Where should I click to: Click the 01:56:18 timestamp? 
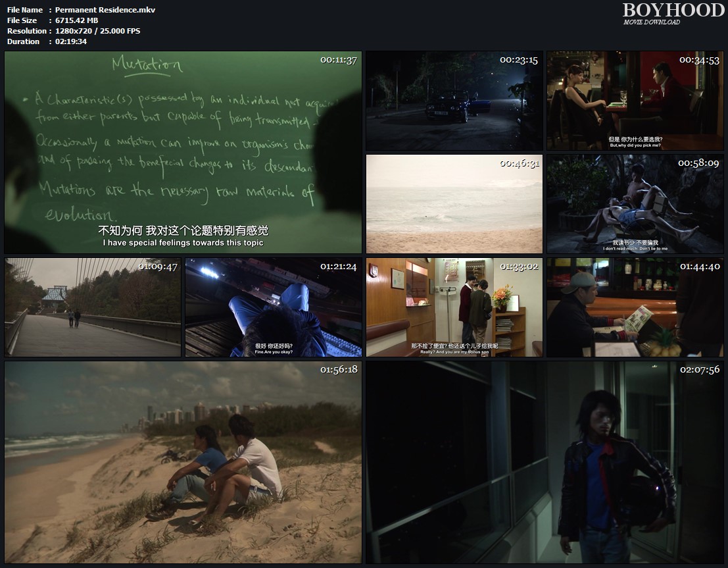tap(339, 369)
